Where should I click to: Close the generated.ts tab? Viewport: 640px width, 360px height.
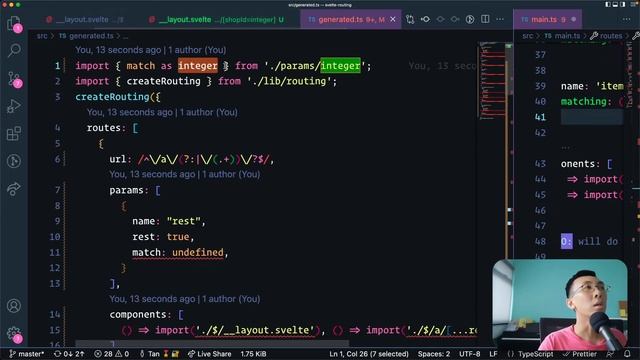pos(393,19)
